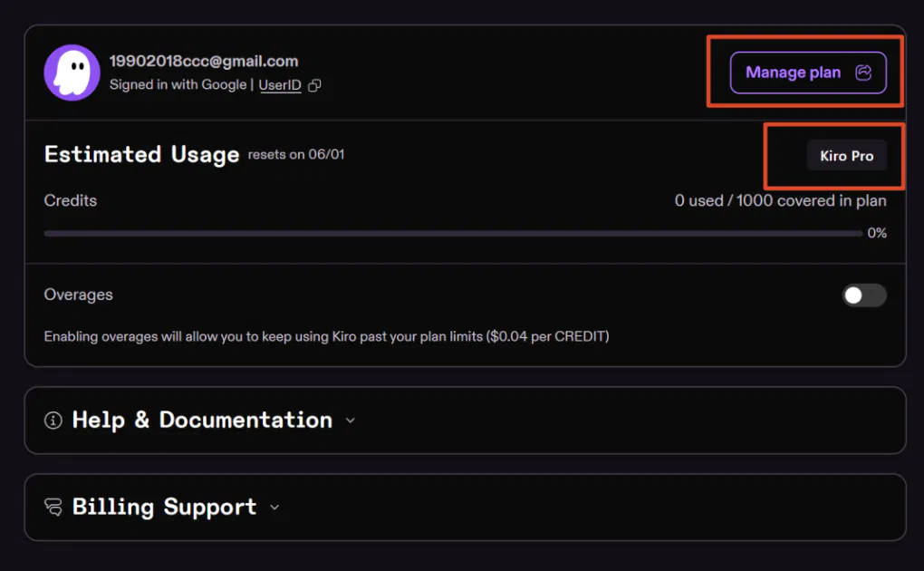Click the external link icon in Manage plan
Image resolution: width=924 pixels, height=571 pixels.
pos(863,73)
